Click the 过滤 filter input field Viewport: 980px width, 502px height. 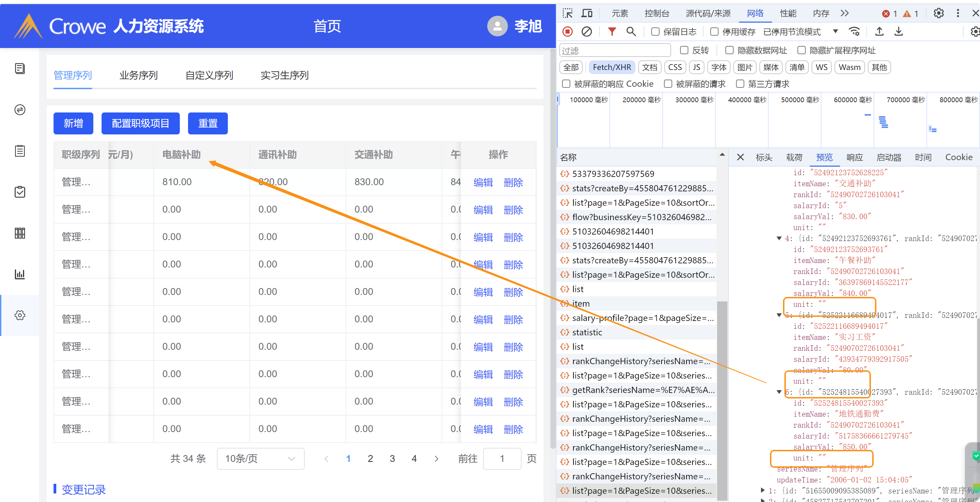click(x=615, y=51)
